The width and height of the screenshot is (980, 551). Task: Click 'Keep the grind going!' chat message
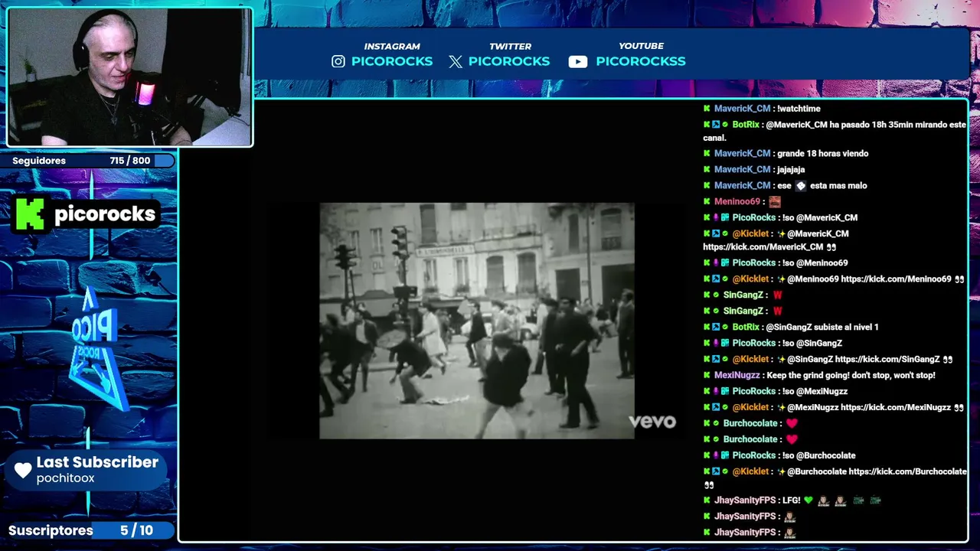[851, 376]
